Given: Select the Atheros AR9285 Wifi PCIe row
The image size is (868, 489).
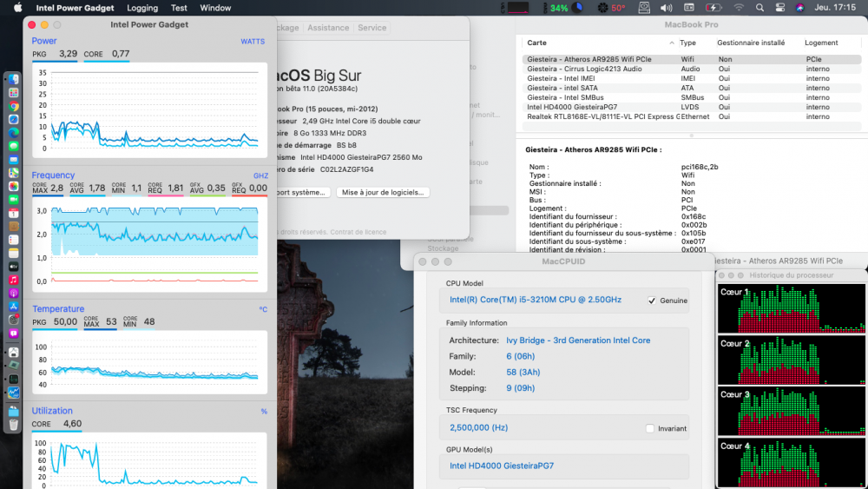Looking at the screenshot, I should pos(692,59).
